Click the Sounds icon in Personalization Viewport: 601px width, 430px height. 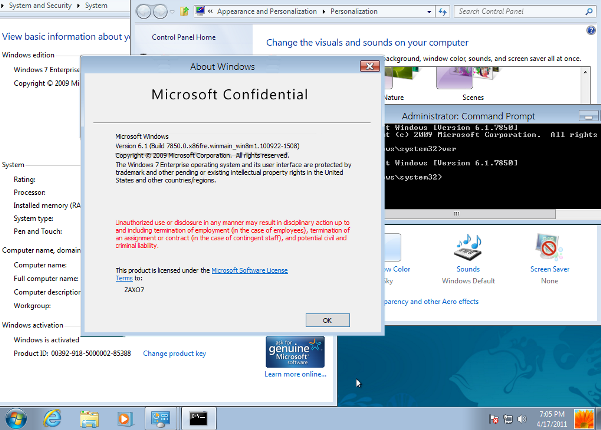pyautogui.click(x=468, y=247)
